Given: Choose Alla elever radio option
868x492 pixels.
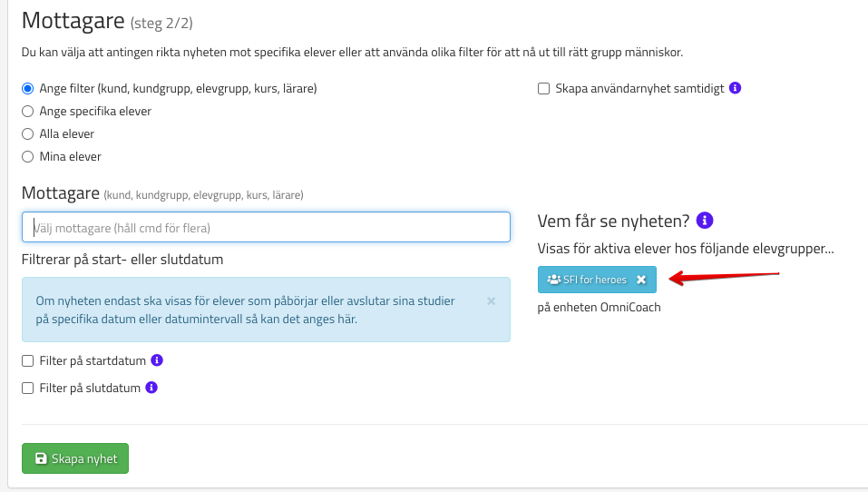Looking at the screenshot, I should pyautogui.click(x=27, y=133).
